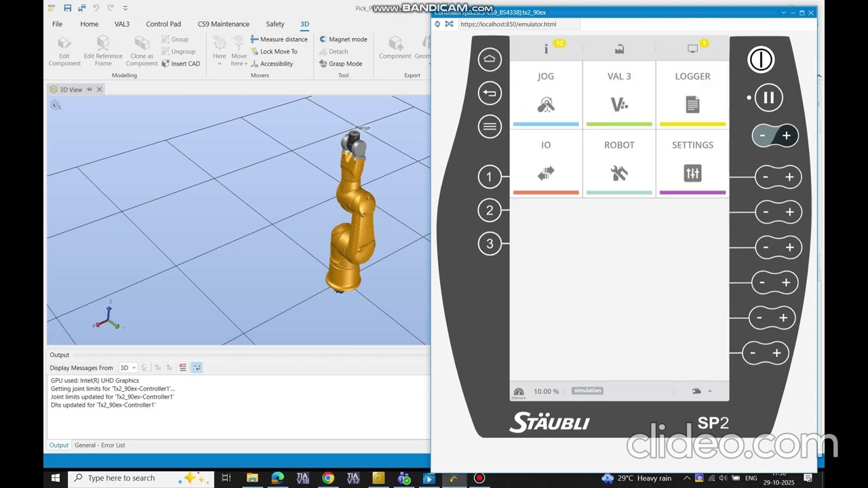The height and width of the screenshot is (488, 868).
Task: Open the quick access toolbar customize arrow
Action: tap(125, 8)
